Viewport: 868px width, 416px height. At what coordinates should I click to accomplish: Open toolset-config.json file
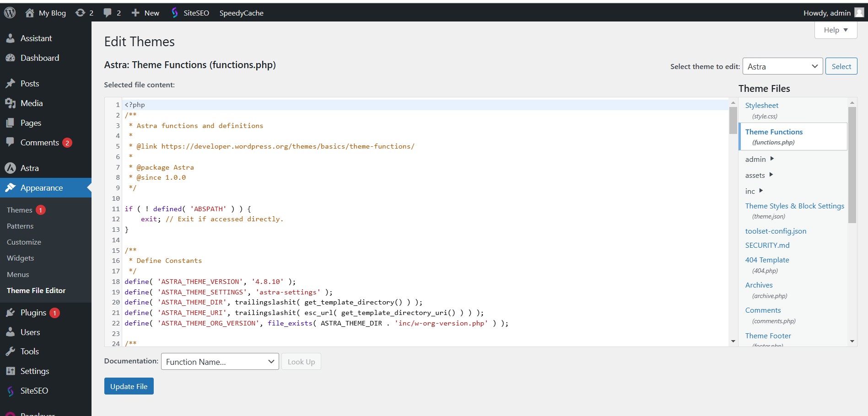coord(776,231)
